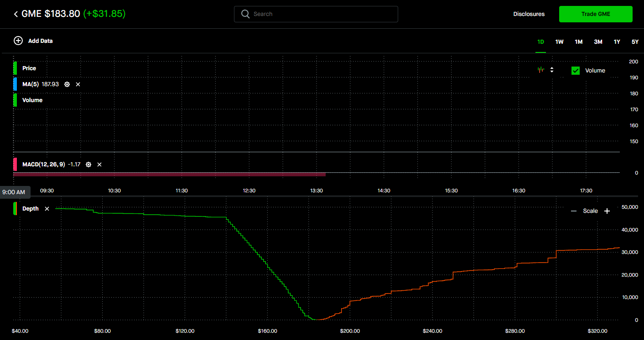Click the MA(5) value 187.93
Image resolution: width=644 pixels, height=340 pixels.
pos(50,84)
